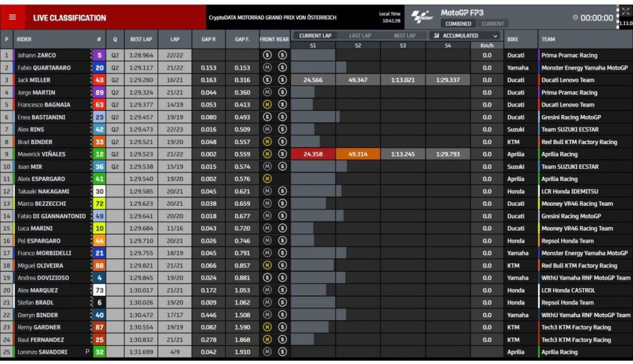Click the Km/h column header

click(487, 46)
